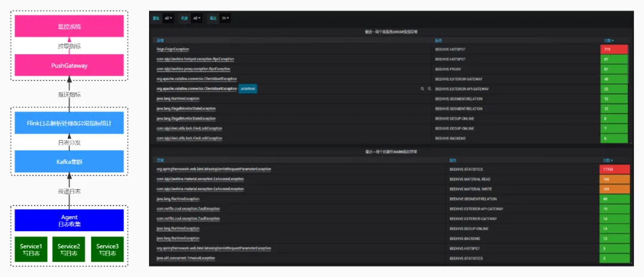Click the red 11163 count cell
This screenshot has width=644, height=277.
[x=614, y=169]
